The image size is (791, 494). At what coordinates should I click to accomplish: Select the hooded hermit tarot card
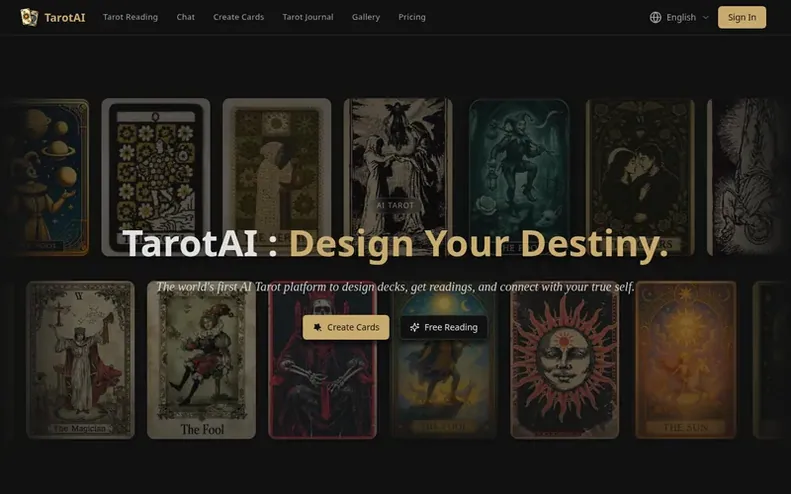pos(277,177)
